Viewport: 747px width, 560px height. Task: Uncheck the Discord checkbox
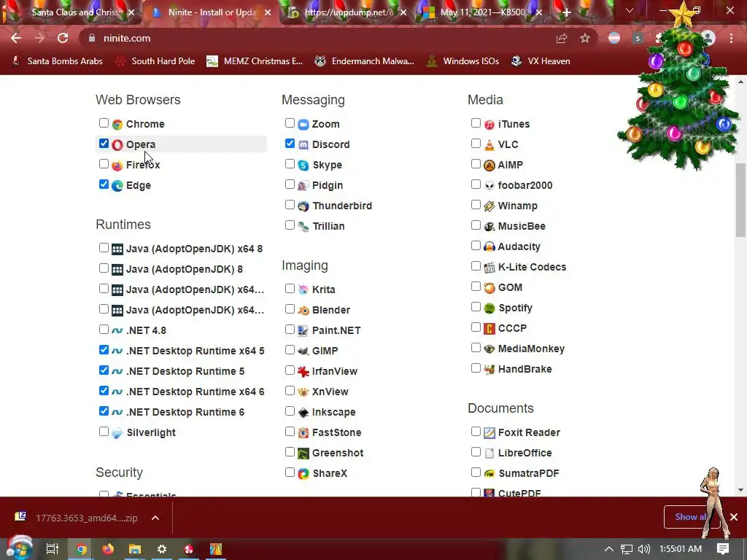click(x=290, y=144)
